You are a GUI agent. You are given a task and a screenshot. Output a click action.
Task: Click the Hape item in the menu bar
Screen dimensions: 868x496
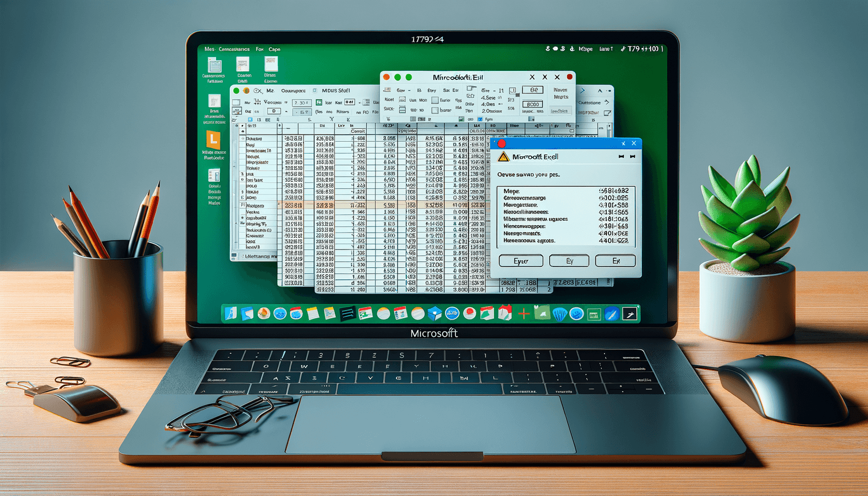point(586,49)
